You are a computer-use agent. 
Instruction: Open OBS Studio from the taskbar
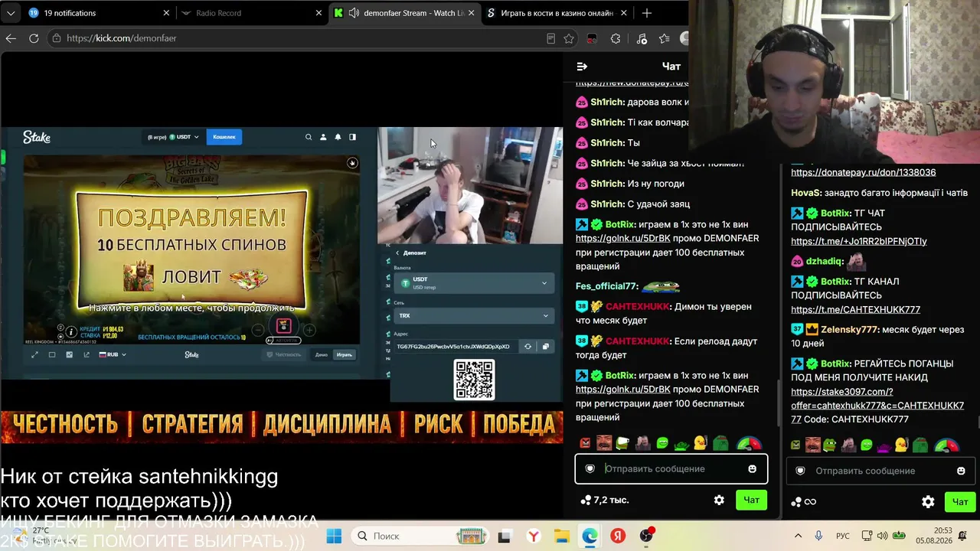pos(647,536)
